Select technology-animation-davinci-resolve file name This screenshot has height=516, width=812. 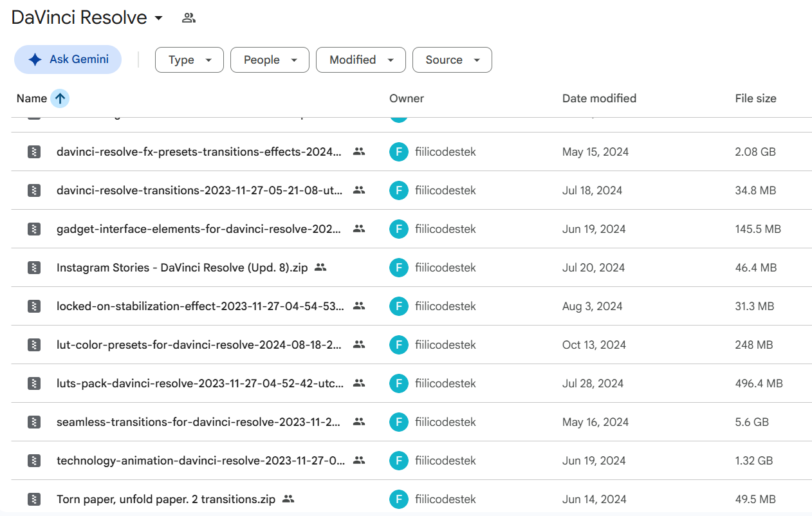click(201, 461)
